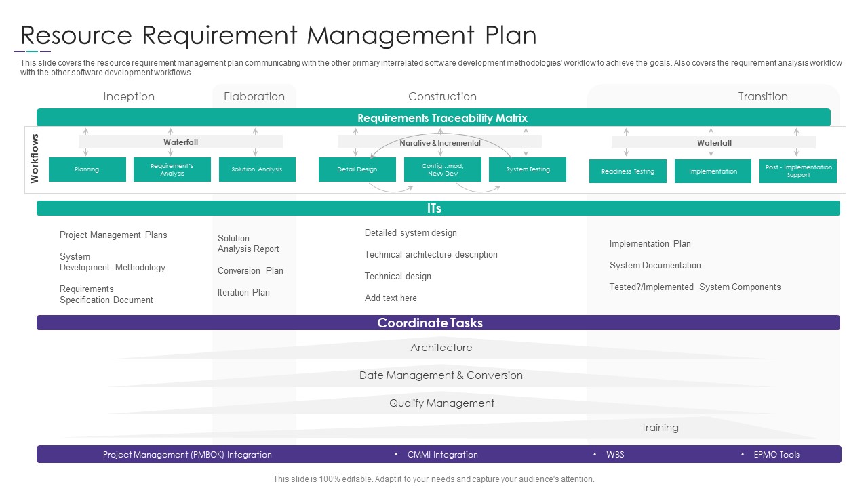Click the vertical Workflows label
868x488 pixels.
(35, 159)
